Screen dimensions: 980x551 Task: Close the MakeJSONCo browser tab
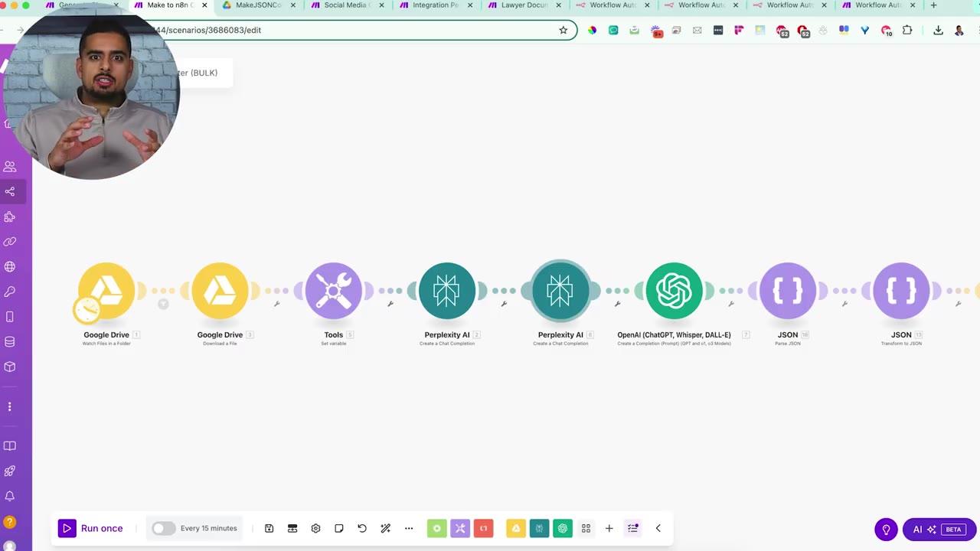tap(292, 5)
